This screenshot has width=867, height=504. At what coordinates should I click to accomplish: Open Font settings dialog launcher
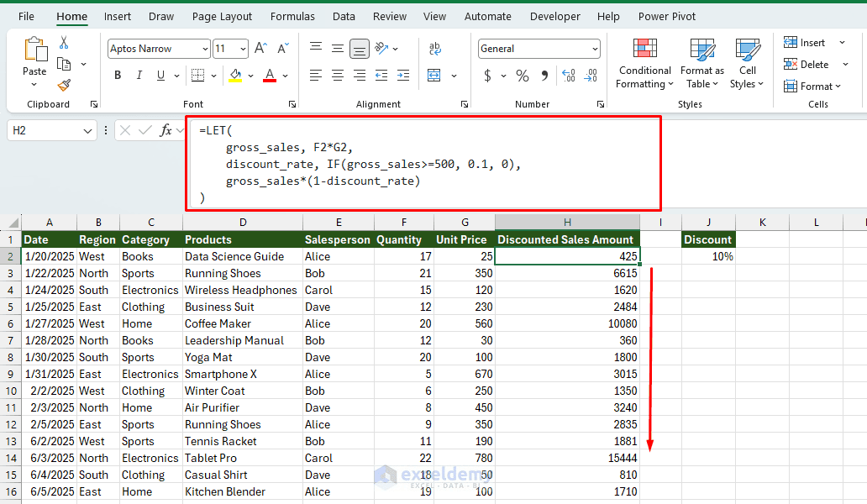point(292,104)
